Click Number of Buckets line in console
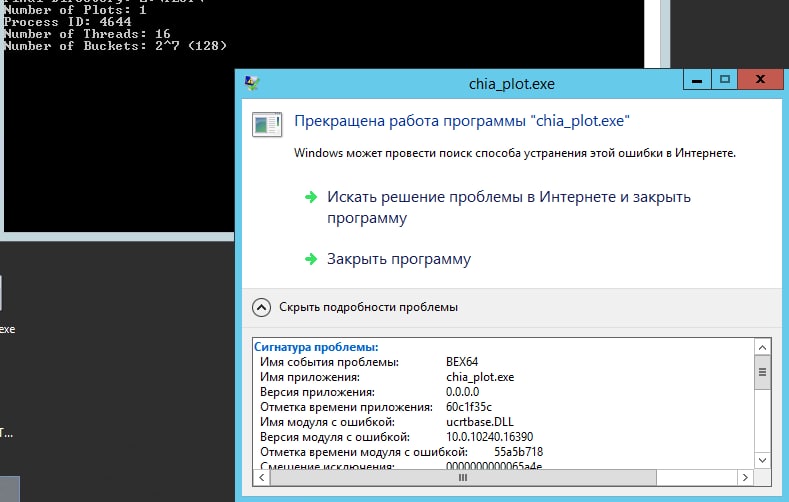 (x=115, y=46)
